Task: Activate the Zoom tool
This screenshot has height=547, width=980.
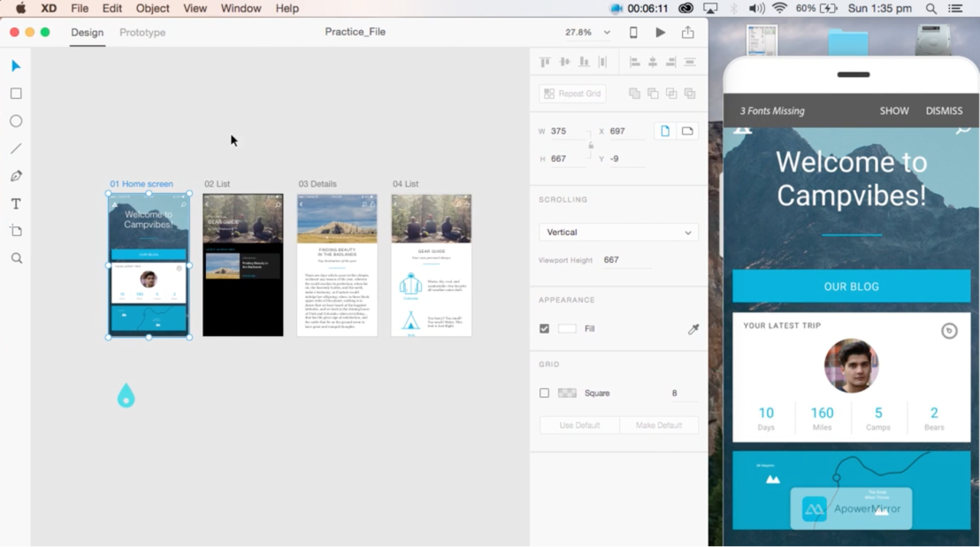Action: (16, 258)
